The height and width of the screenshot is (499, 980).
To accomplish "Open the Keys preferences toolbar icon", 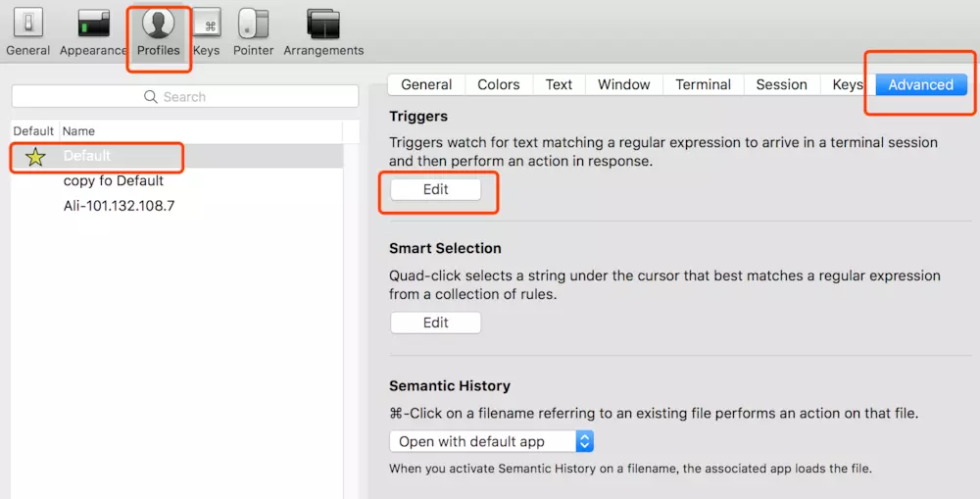I will click(206, 31).
